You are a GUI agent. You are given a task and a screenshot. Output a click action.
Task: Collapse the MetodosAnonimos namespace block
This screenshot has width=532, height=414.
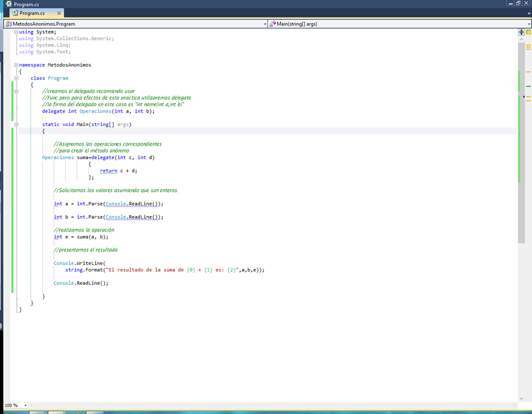[x=17, y=64]
